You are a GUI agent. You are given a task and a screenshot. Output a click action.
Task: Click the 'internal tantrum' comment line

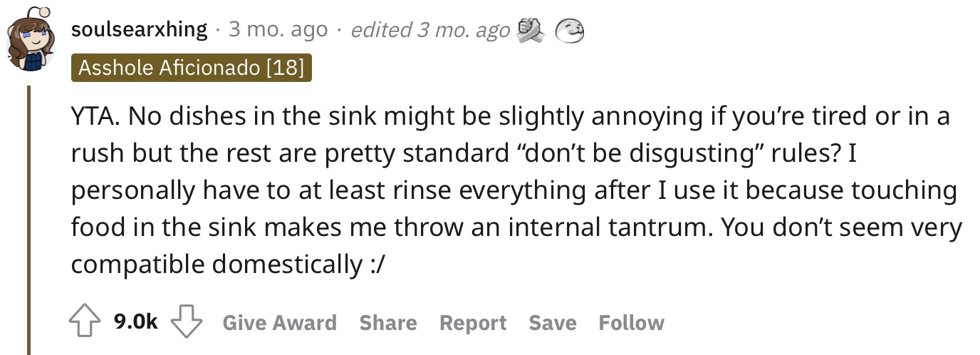[x=516, y=227]
